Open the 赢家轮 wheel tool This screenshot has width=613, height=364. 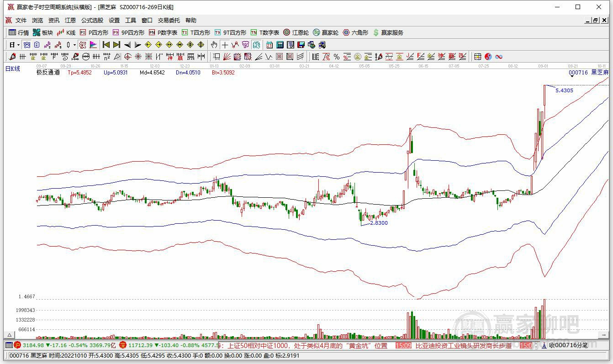(x=326, y=32)
